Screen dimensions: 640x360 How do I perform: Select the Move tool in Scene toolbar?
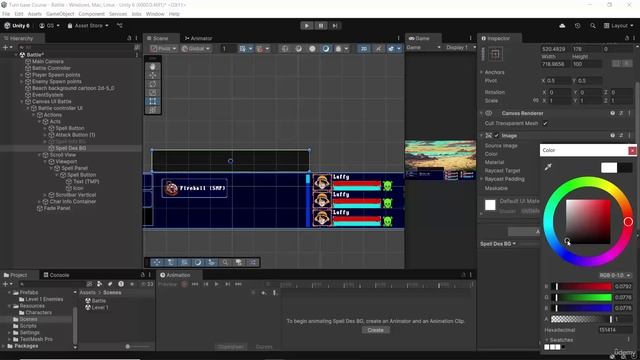[153, 75]
